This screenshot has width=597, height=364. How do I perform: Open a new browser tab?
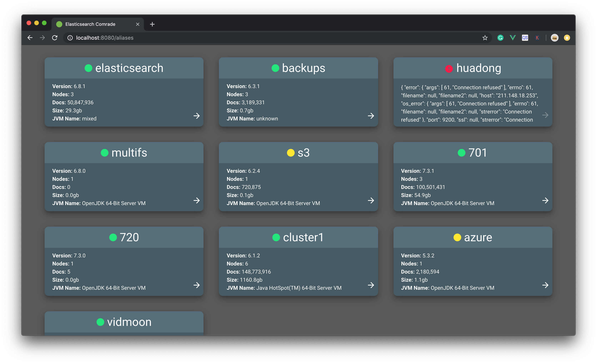tap(152, 24)
